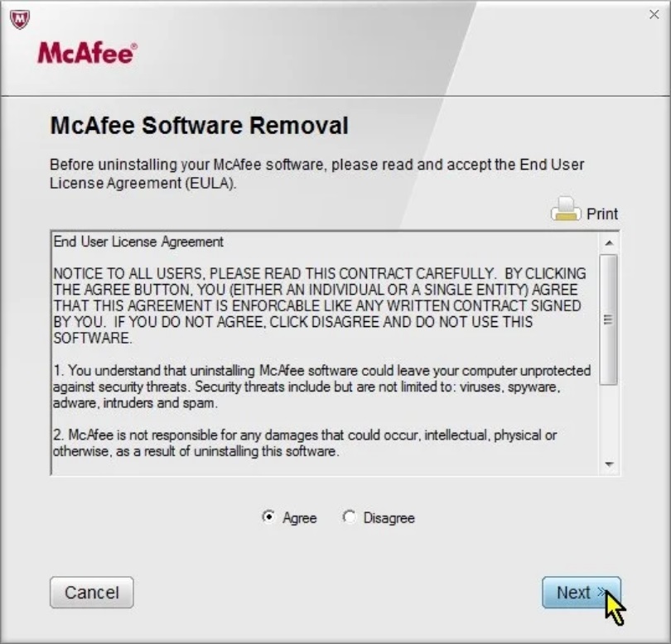Image resolution: width=671 pixels, height=644 pixels.
Task: Click the Disagree option label text
Action: 389,518
